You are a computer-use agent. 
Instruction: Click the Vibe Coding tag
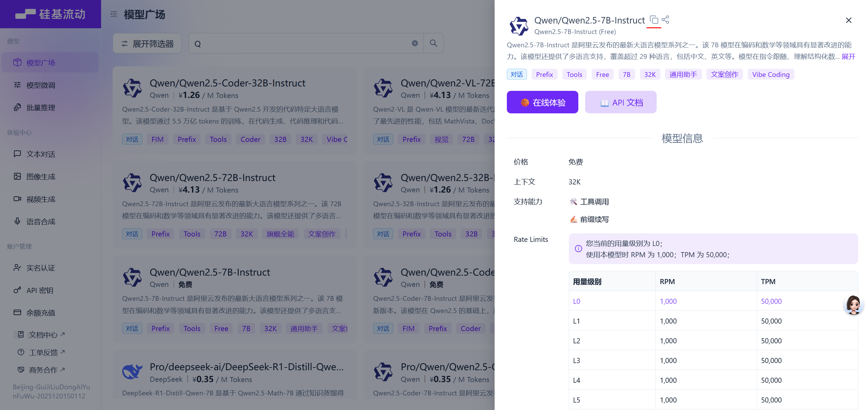tap(771, 75)
